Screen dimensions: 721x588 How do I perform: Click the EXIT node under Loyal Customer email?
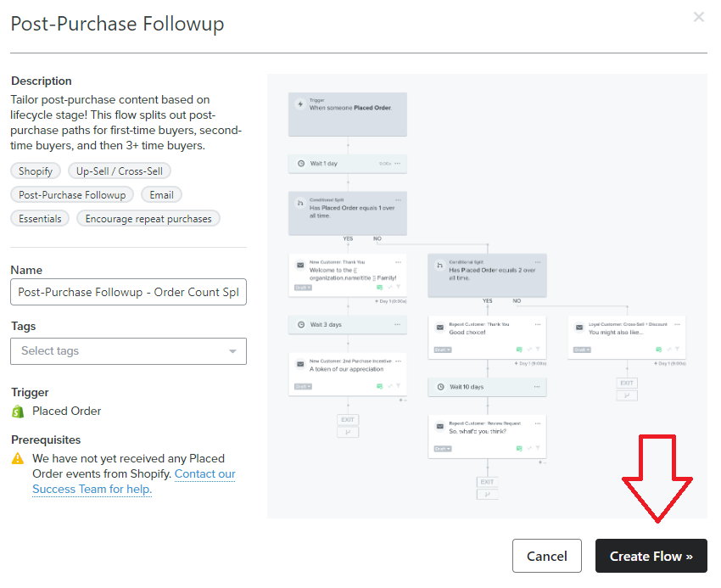(627, 383)
